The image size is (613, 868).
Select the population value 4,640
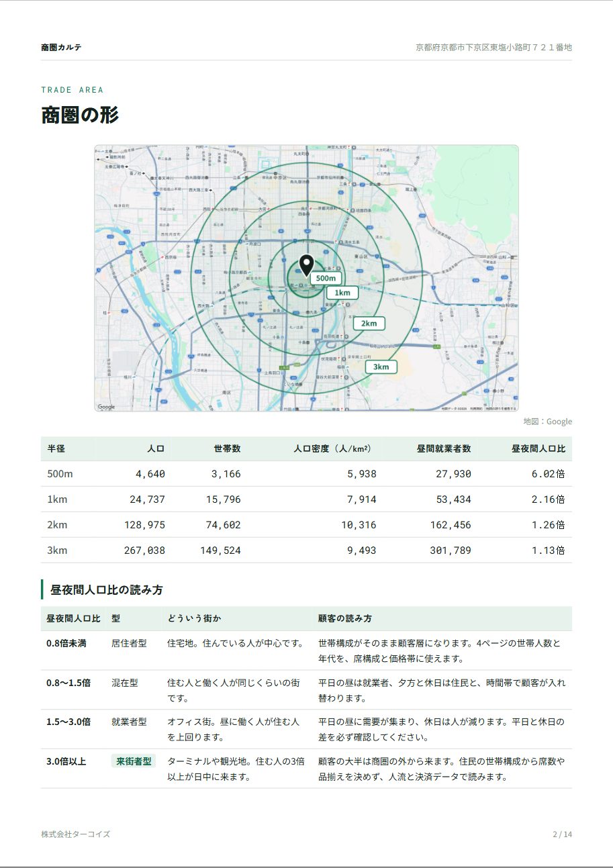pyautogui.click(x=150, y=474)
